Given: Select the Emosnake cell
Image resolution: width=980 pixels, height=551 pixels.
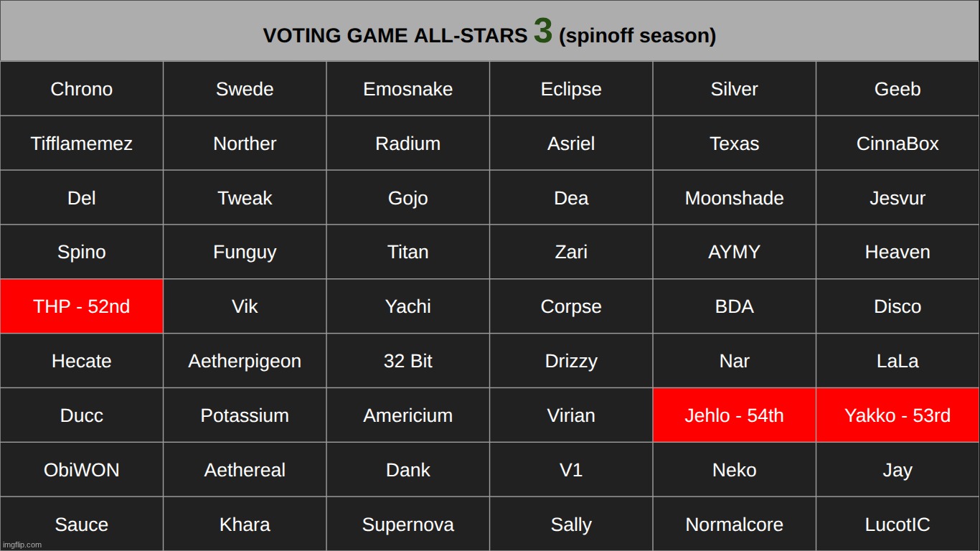Looking at the screenshot, I should coord(407,89).
